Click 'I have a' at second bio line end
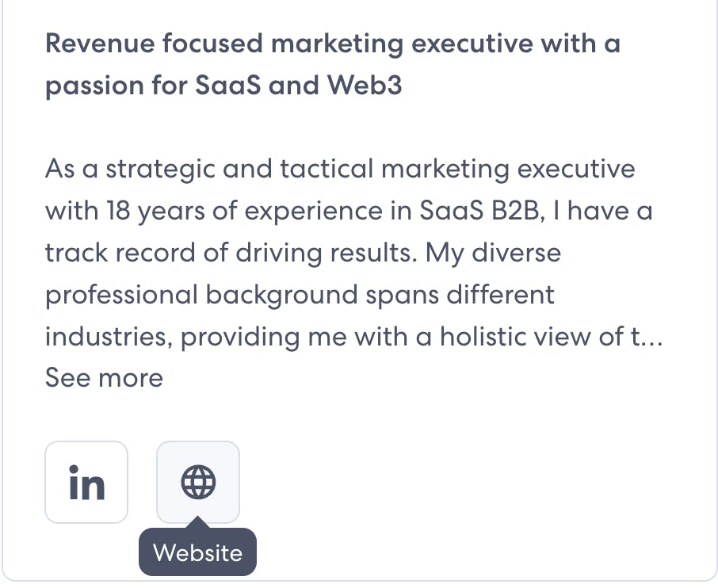Screen dimensions: 718x588 pyautogui.click(x=603, y=211)
